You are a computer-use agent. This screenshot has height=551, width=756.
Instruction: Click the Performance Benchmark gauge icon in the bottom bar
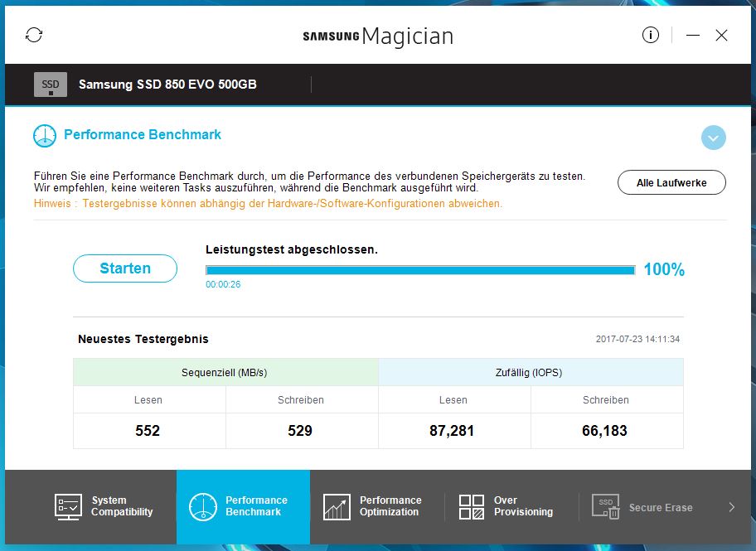coord(203,506)
